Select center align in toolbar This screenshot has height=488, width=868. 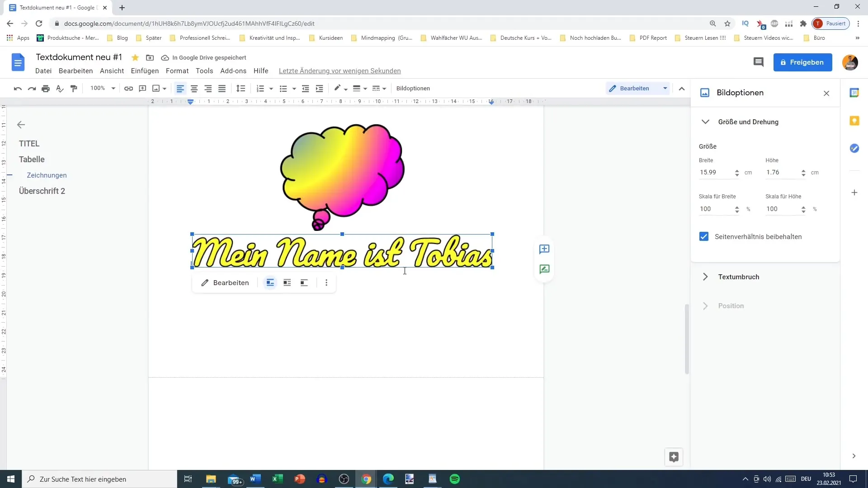coord(194,89)
